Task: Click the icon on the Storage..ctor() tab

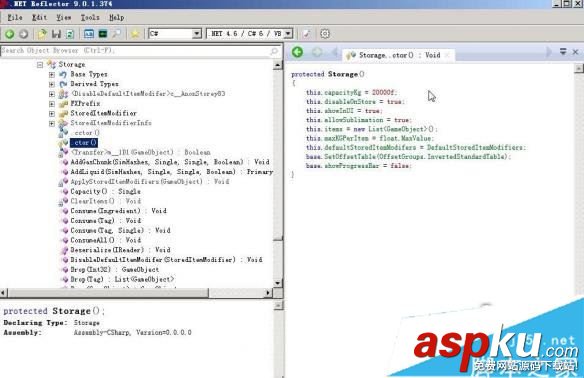Action: (351, 55)
